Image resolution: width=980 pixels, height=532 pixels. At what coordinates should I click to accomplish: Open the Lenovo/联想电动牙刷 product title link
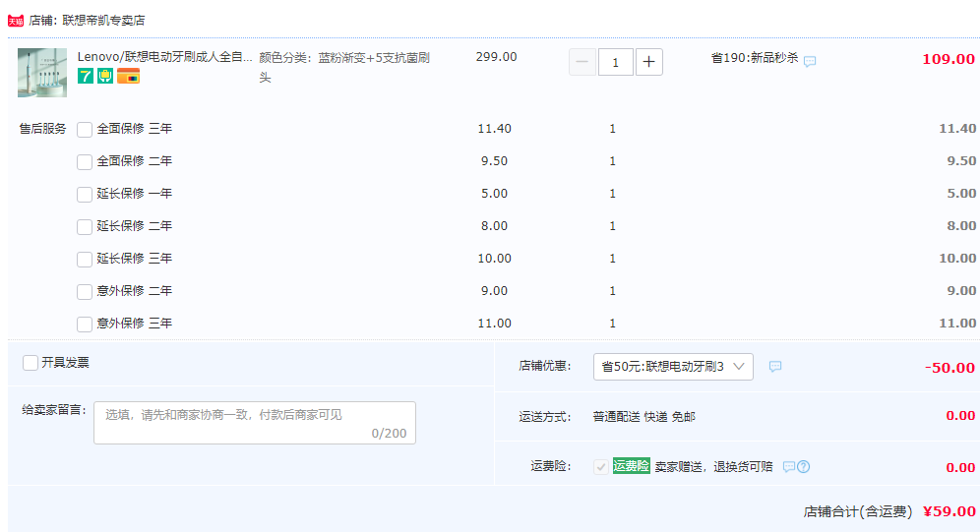[165, 57]
